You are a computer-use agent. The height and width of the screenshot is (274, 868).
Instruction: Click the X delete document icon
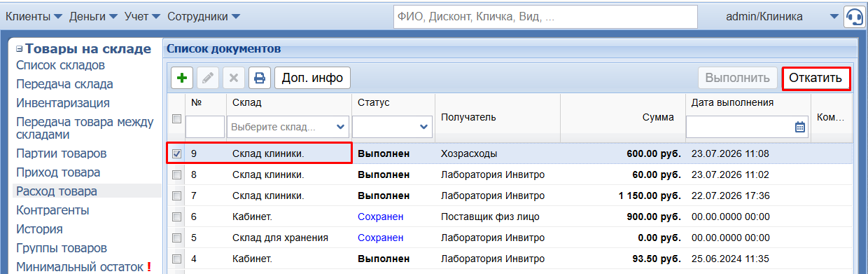pos(234,78)
